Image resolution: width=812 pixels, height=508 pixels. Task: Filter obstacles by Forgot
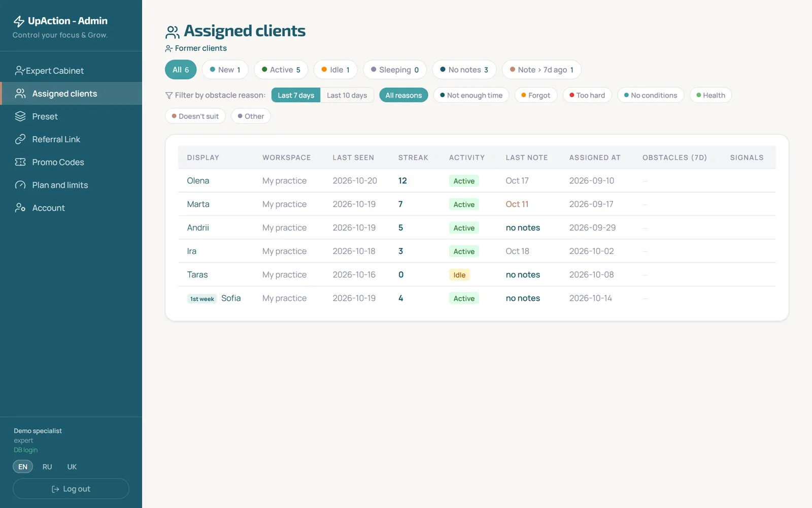pos(536,95)
